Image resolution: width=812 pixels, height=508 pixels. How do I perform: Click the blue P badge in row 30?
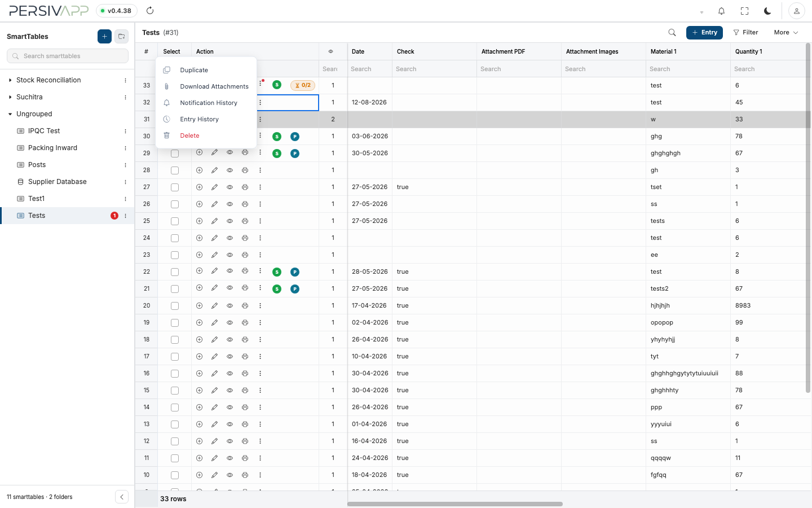tap(294, 137)
